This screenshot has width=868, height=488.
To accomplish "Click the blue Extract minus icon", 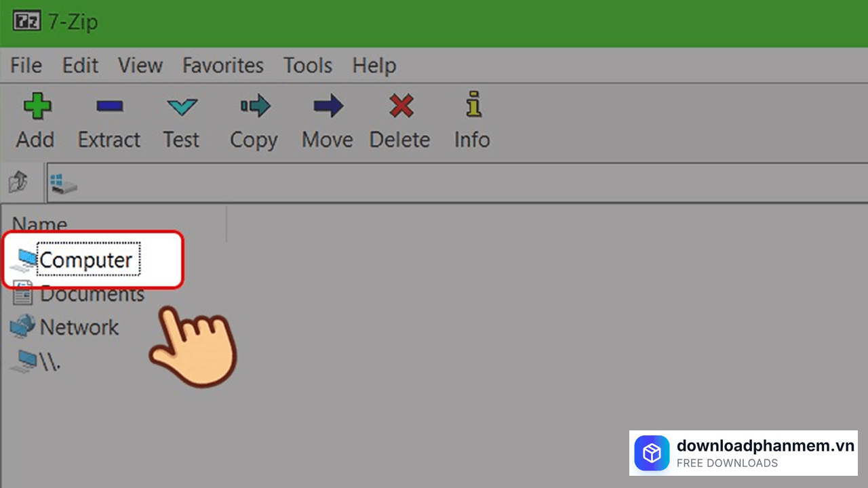I will click(x=109, y=106).
